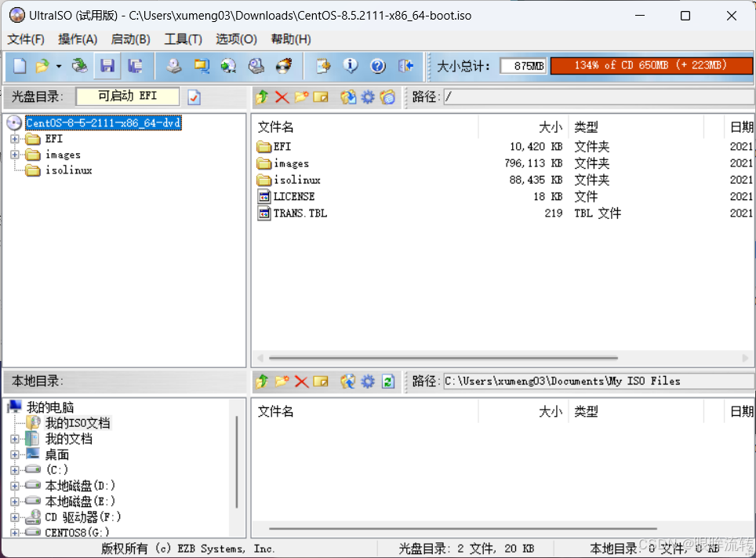The width and height of the screenshot is (756, 558).
Task: Click the Open file folder icon
Action: click(42, 66)
